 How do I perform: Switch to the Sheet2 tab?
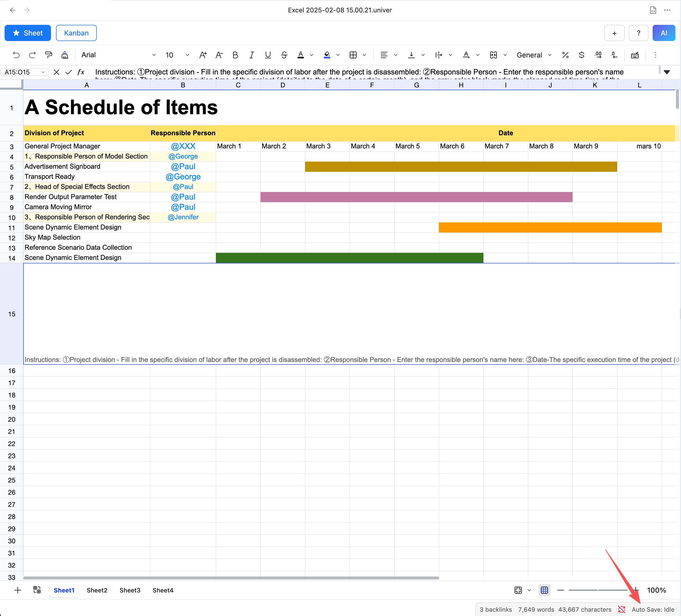tap(97, 590)
